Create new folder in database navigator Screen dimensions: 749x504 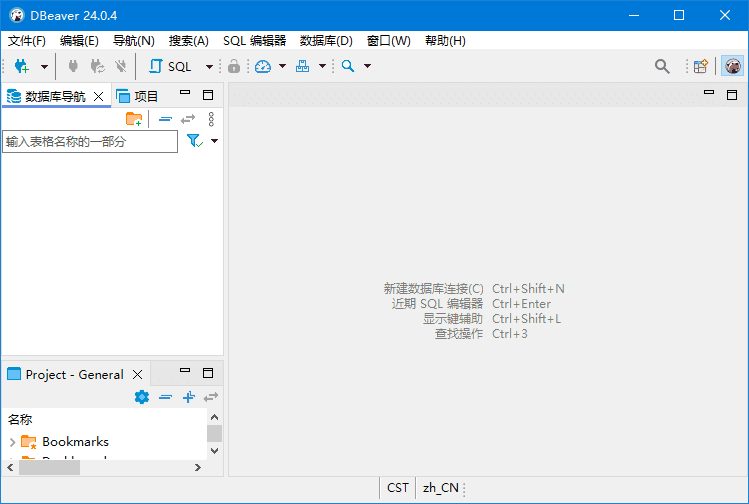133,119
